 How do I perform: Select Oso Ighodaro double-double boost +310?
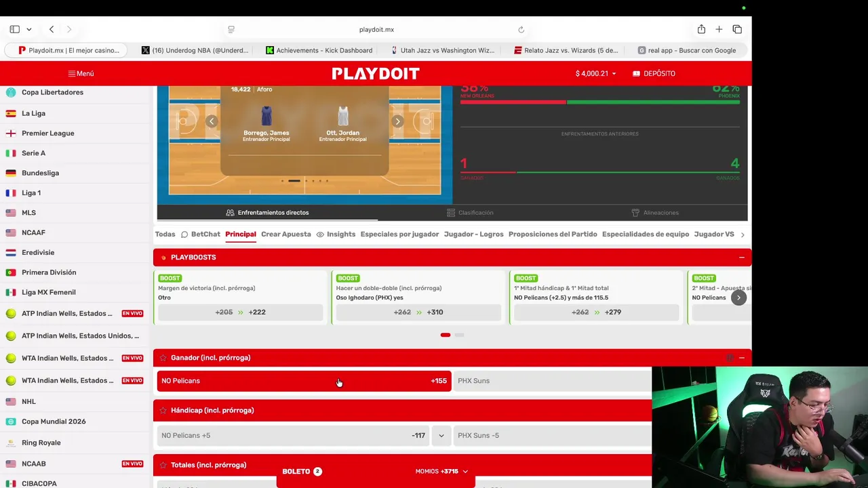point(418,312)
